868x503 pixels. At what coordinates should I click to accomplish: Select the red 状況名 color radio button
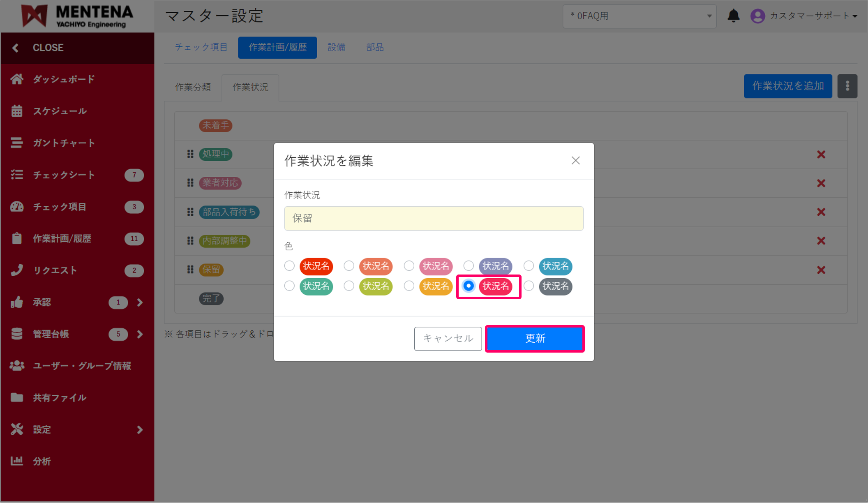click(289, 266)
